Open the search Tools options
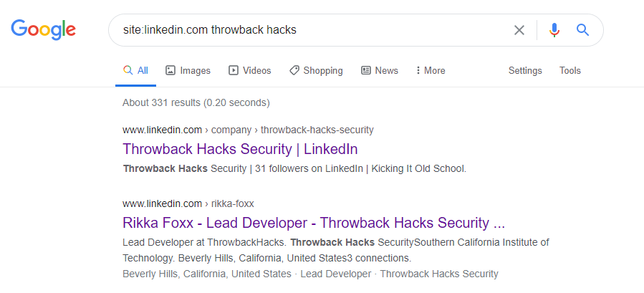644x293 pixels. (570, 70)
